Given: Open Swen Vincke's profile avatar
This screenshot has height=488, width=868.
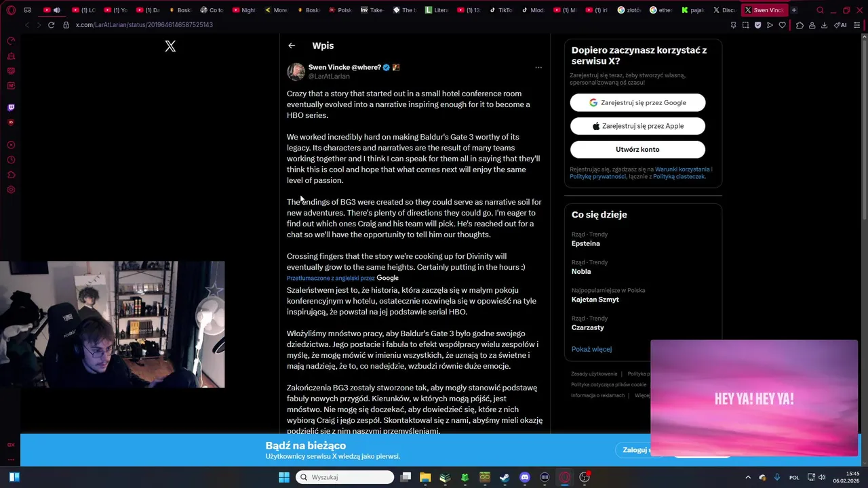Looking at the screenshot, I should pyautogui.click(x=296, y=72).
